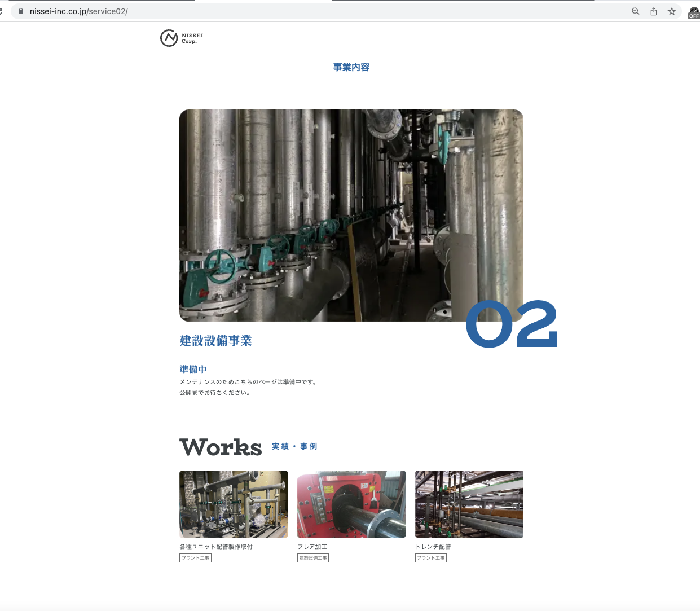Screen dimensions: 700x611
Task: Bookmark this page with the star icon
Action: click(x=672, y=11)
